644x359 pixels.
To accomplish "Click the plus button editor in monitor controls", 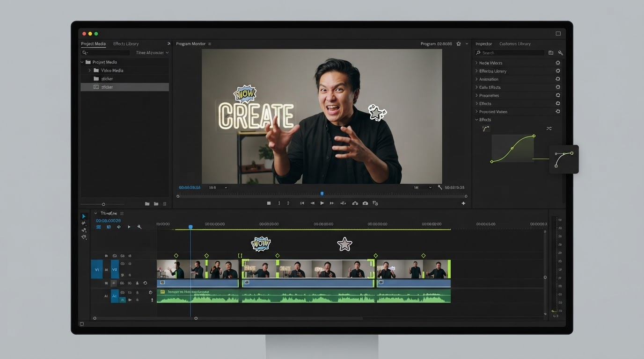I will (463, 203).
